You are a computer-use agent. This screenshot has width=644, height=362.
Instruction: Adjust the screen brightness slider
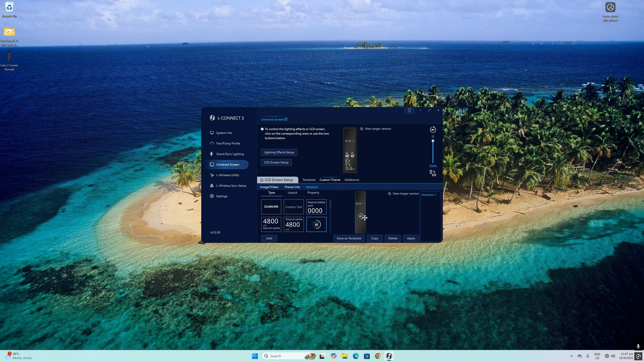[x=433, y=152]
